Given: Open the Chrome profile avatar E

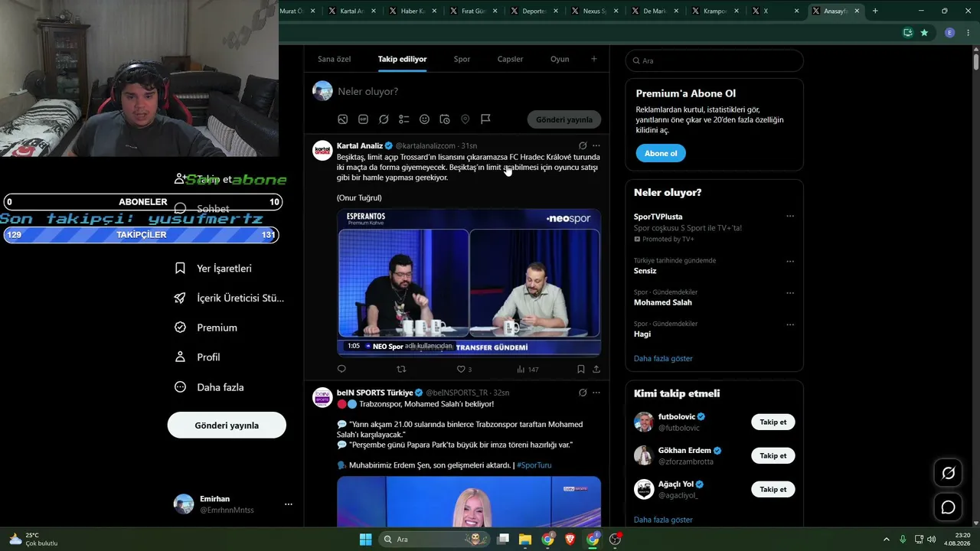Looking at the screenshot, I should point(949,33).
